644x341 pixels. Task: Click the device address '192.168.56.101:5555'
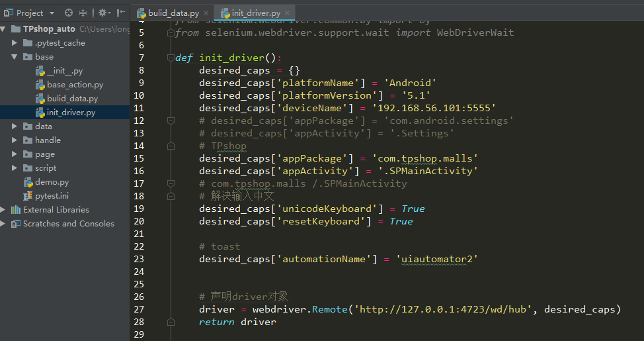[434, 108]
